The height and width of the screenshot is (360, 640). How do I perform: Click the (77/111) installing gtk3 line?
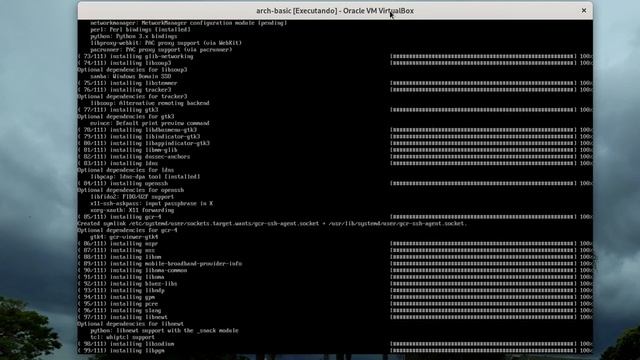[118, 110]
